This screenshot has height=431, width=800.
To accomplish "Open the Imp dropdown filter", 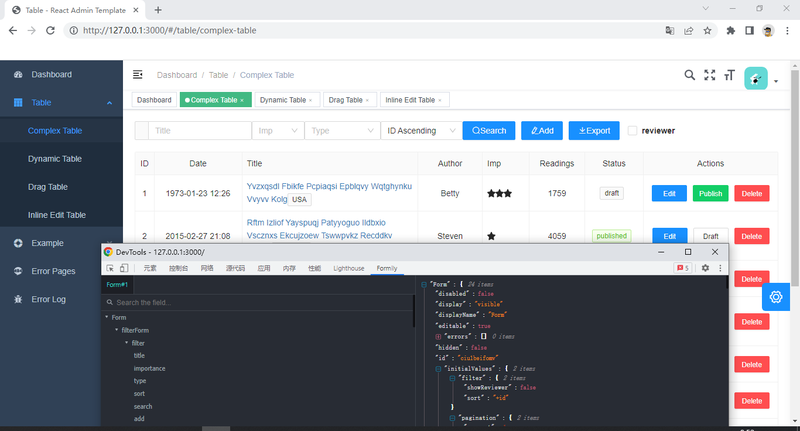I will tap(278, 131).
